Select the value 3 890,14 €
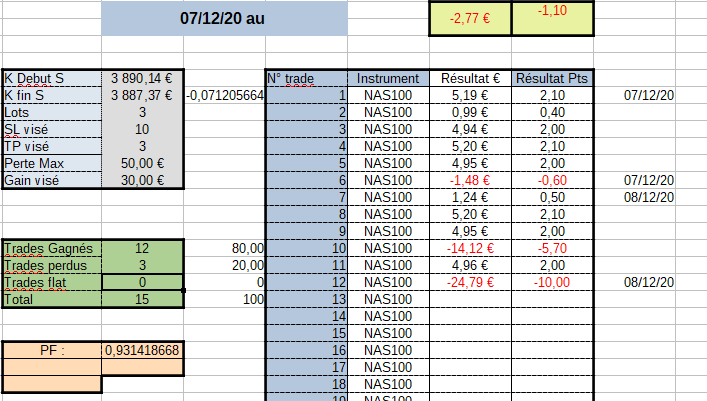 pyautogui.click(x=142, y=78)
